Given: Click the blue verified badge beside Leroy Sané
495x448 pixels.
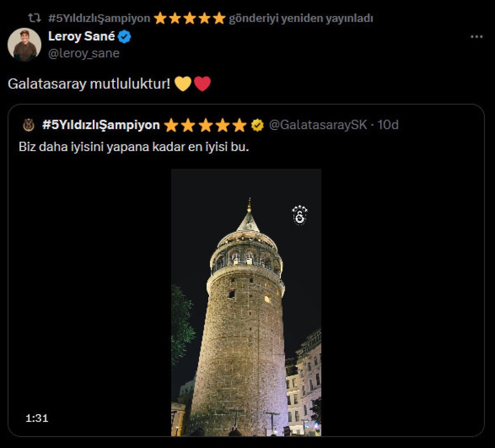Looking at the screenshot, I should (x=125, y=37).
